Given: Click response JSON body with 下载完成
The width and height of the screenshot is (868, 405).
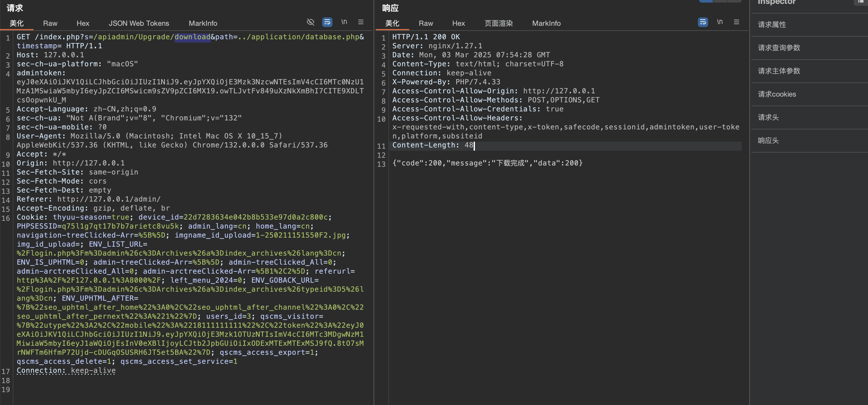Looking at the screenshot, I should point(487,163).
